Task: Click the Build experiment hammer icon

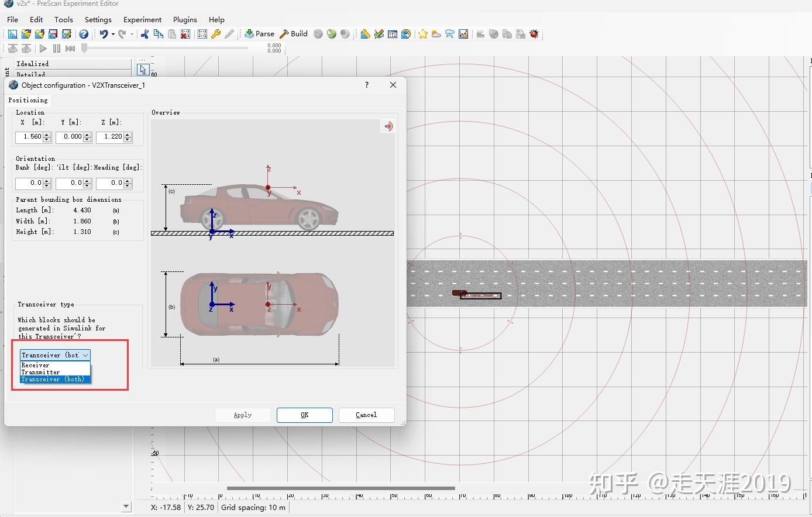Action: tap(285, 34)
